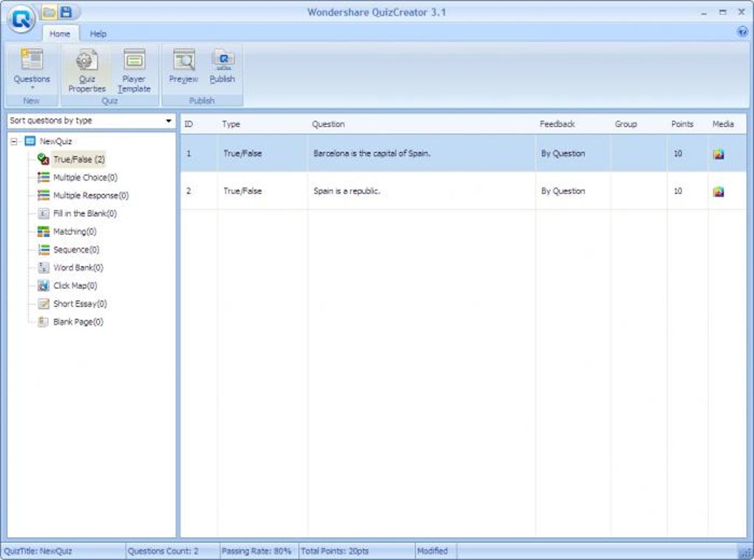
Task: Select Word Bank(0) question type
Action: [x=78, y=267]
